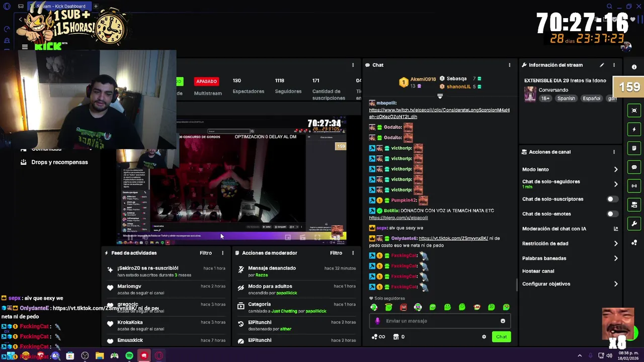Click the Modo para adultos moderator entry
This screenshot has height=362, width=644.
click(297, 290)
